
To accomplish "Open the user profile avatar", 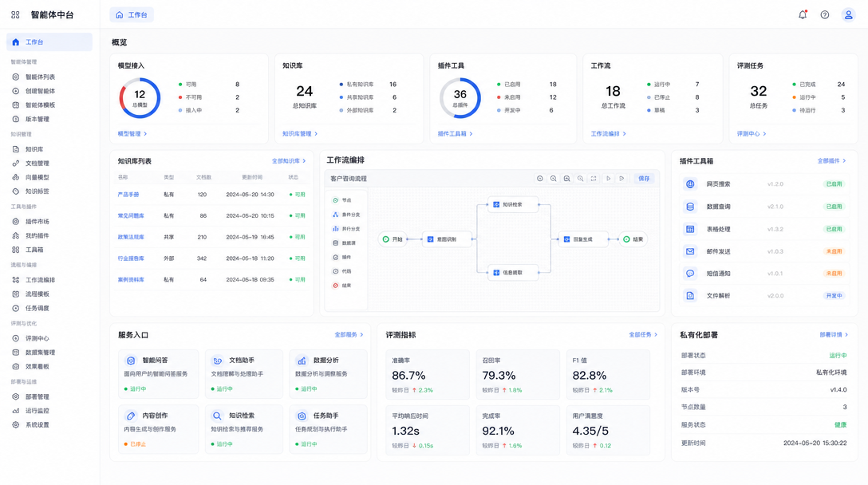I will tap(848, 15).
